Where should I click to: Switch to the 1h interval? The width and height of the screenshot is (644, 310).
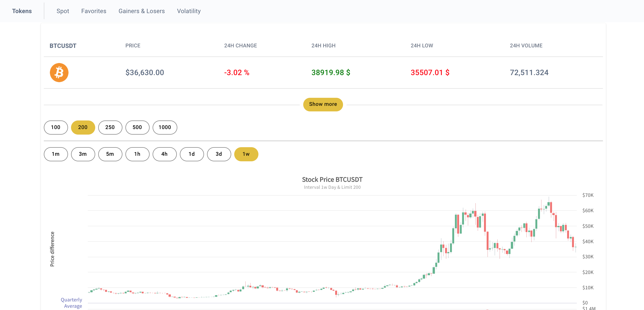[x=137, y=154]
